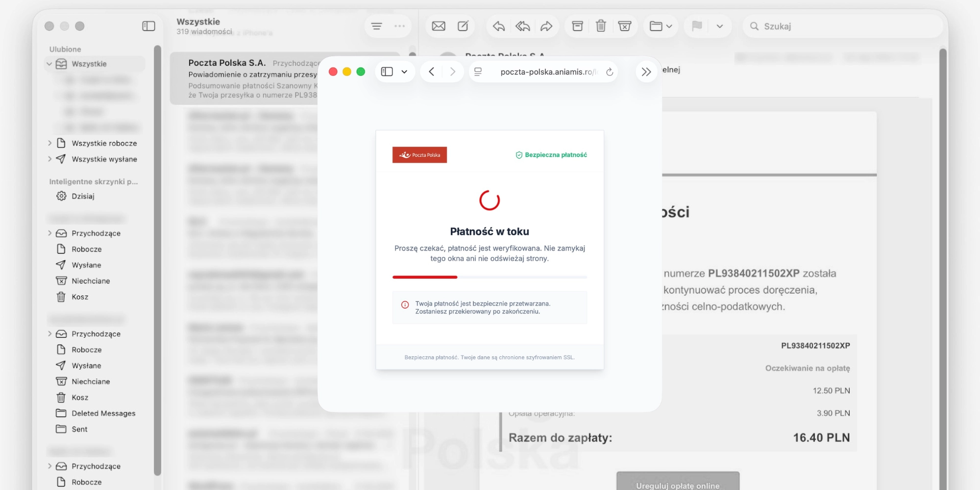Viewport: 980px width, 490px height.
Task: Click the Inteligentne skrzynki section header
Action: pyautogui.click(x=94, y=181)
